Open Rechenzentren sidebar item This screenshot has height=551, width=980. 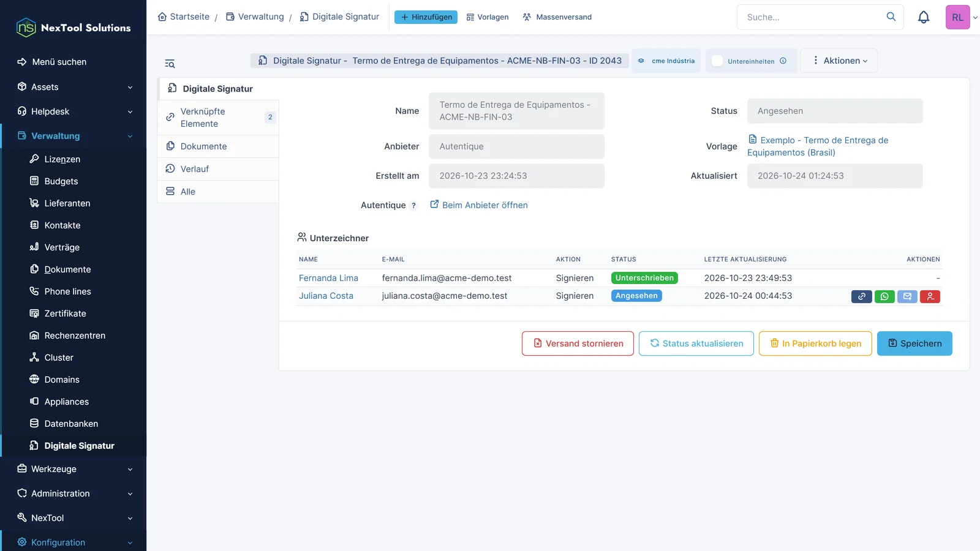pyautogui.click(x=73, y=335)
